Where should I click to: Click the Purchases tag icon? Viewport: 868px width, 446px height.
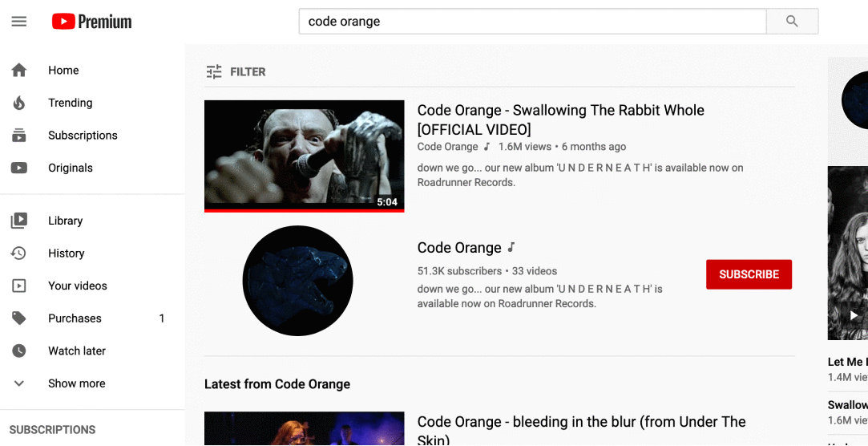18,318
